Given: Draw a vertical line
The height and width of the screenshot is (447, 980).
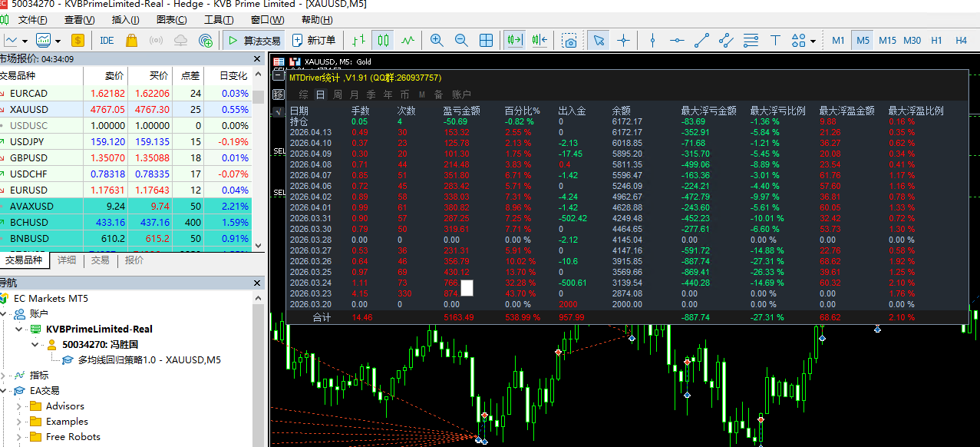Looking at the screenshot, I should tap(652, 40).
